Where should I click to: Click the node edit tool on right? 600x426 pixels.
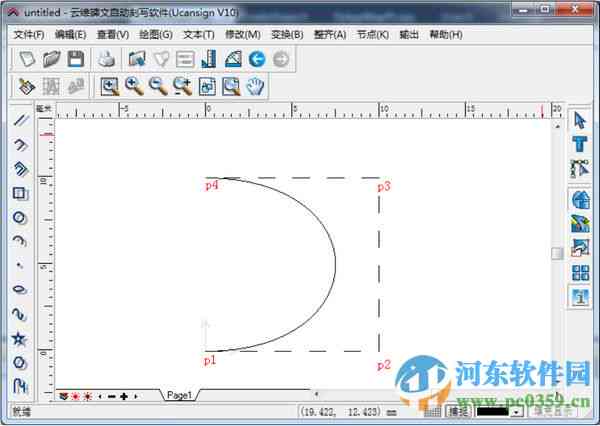point(580,169)
